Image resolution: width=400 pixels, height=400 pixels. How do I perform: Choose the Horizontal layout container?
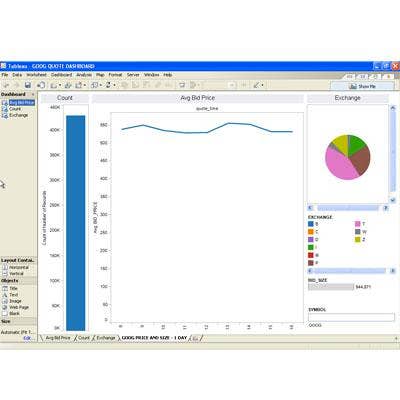pyautogui.click(x=16, y=267)
